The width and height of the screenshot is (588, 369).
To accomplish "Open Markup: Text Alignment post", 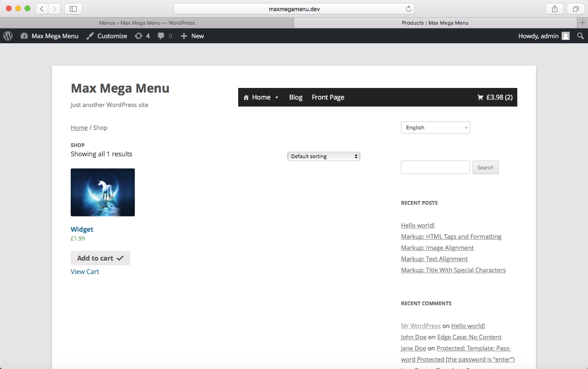I will coord(434,259).
